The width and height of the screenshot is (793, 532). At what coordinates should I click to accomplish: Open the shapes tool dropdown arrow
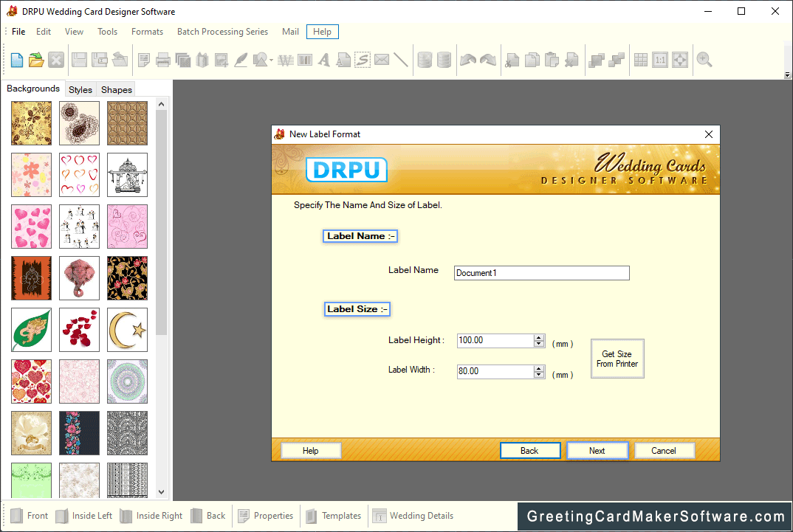271,61
